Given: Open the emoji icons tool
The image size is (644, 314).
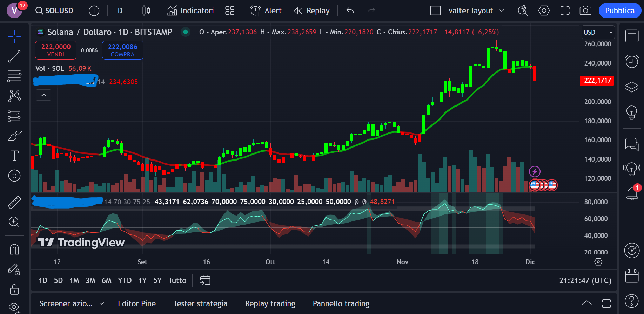Looking at the screenshot, I should pyautogui.click(x=14, y=176).
